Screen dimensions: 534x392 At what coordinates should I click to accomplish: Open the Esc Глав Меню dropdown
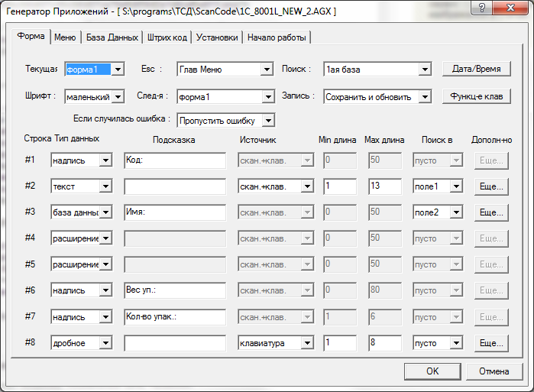coord(225,70)
